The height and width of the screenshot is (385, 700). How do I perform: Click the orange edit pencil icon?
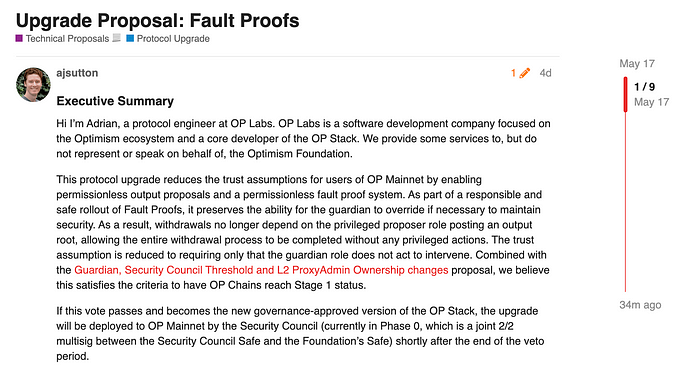[x=525, y=73]
